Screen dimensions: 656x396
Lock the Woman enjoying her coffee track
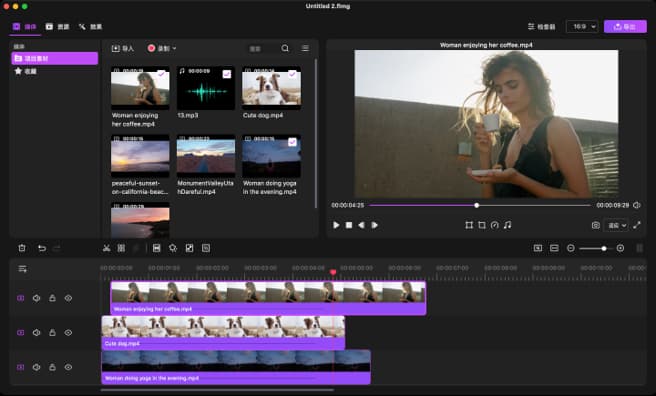(52, 298)
